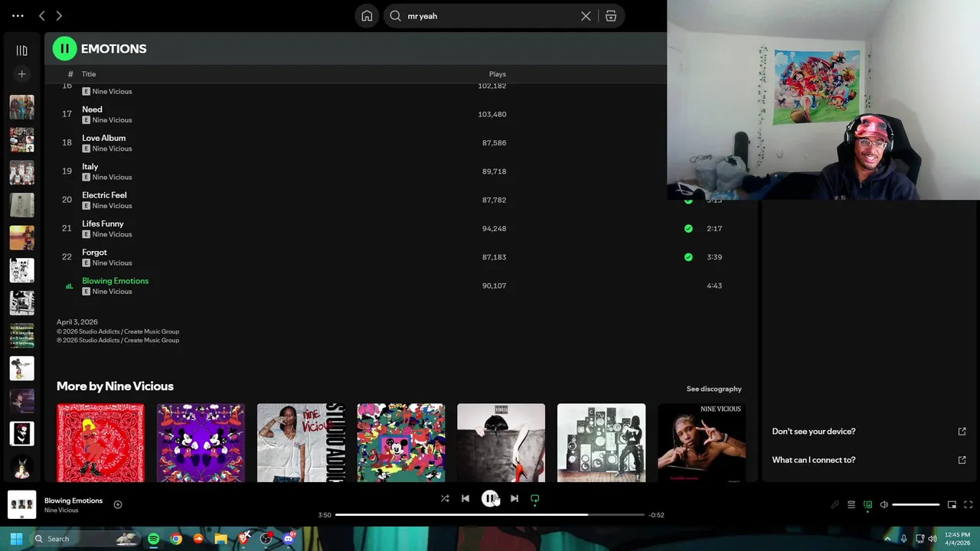The width and height of the screenshot is (980, 551).
Task: Sort by the Plays column header
Action: (498, 74)
